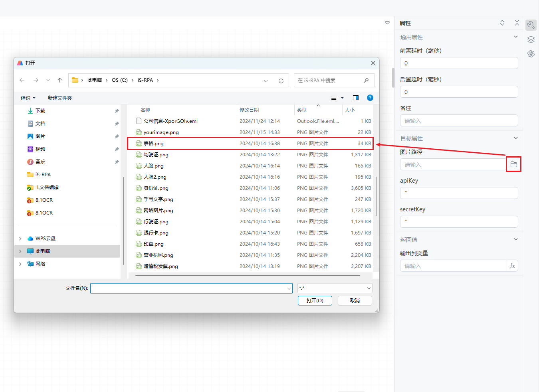Open the 组织 menu

[28, 98]
